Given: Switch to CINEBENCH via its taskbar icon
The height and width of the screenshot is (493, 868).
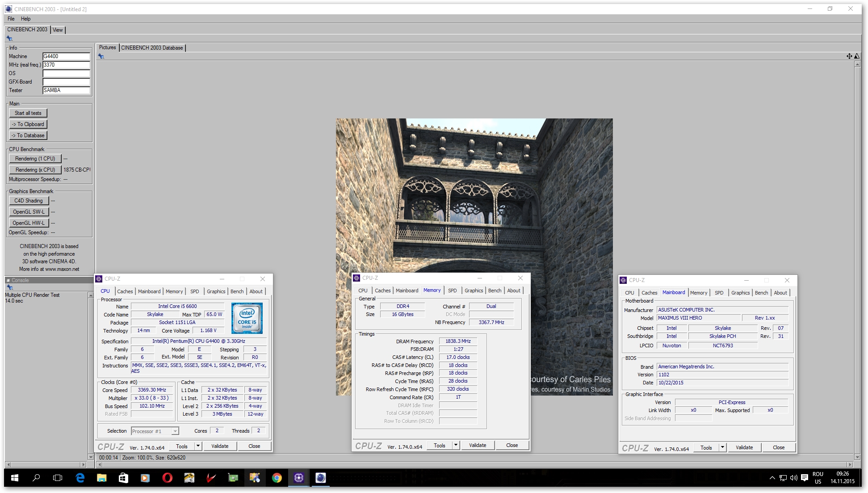Looking at the screenshot, I should [320, 478].
